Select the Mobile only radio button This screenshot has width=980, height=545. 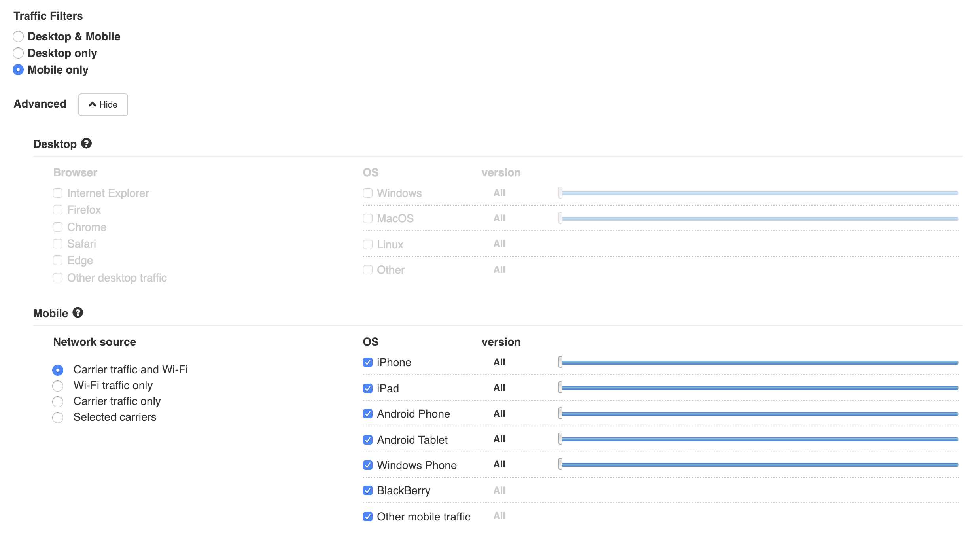tap(18, 70)
